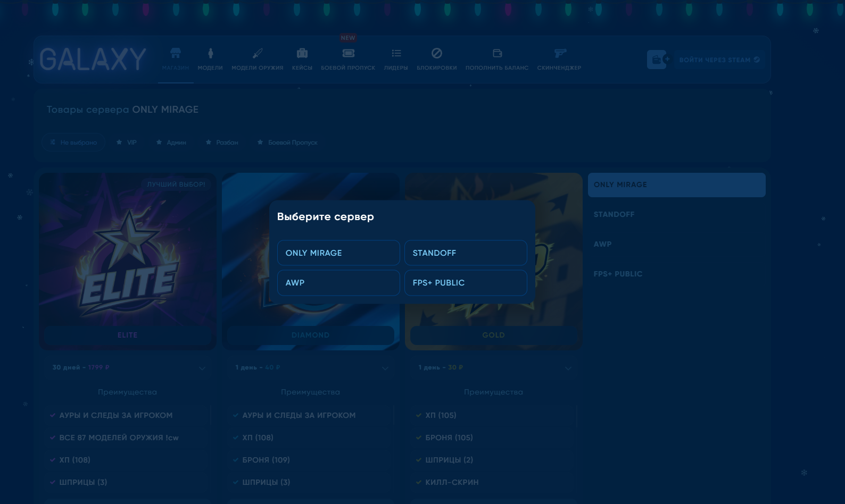
Task: Click the bans blocked-circle icon
Action: (x=437, y=53)
